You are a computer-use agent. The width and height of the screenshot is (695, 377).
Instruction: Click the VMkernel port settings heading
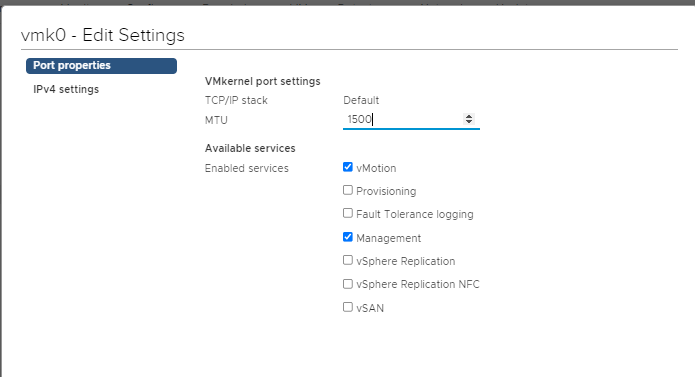coord(262,81)
